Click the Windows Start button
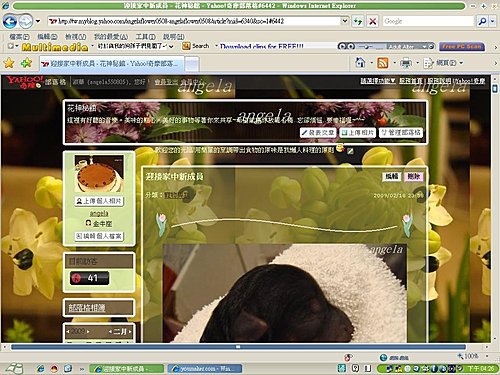The image size is (500, 375). click(14, 368)
